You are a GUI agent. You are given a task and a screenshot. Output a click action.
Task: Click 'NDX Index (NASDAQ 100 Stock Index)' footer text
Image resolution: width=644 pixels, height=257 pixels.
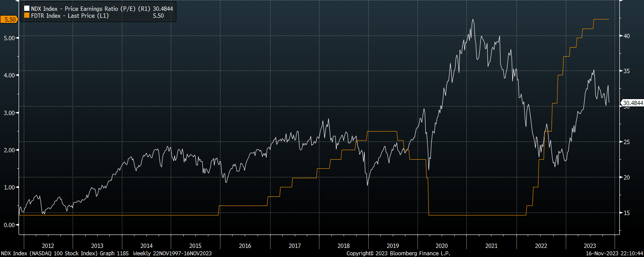pyautogui.click(x=50, y=253)
